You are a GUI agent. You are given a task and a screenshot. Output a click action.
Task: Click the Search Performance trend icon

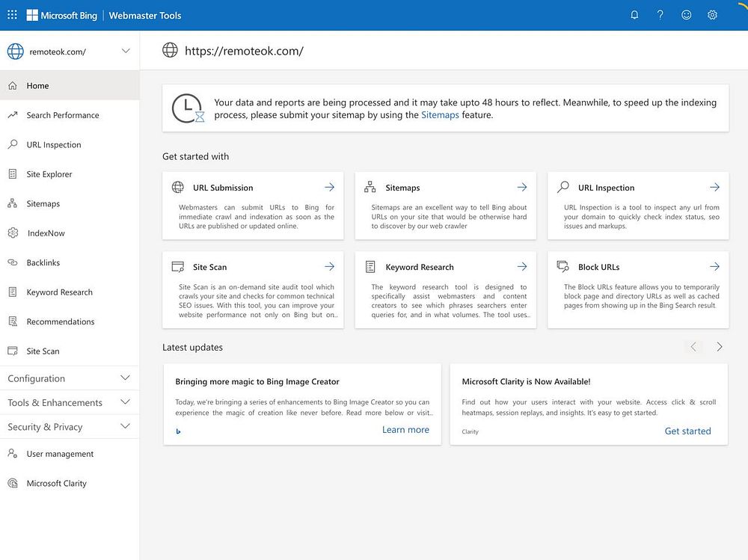(13, 115)
